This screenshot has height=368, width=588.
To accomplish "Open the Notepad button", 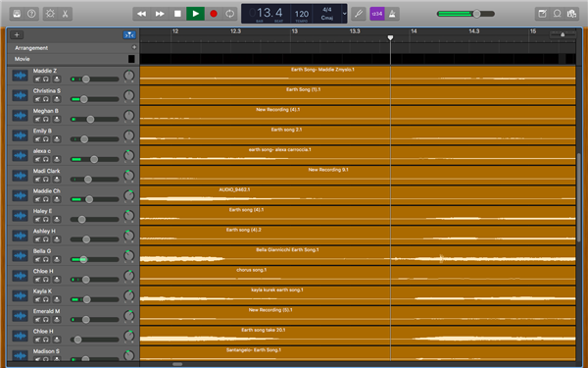I will point(542,14).
